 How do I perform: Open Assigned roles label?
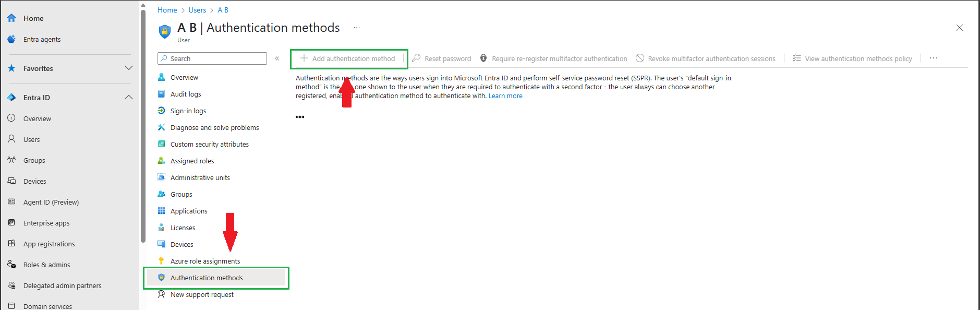click(192, 161)
